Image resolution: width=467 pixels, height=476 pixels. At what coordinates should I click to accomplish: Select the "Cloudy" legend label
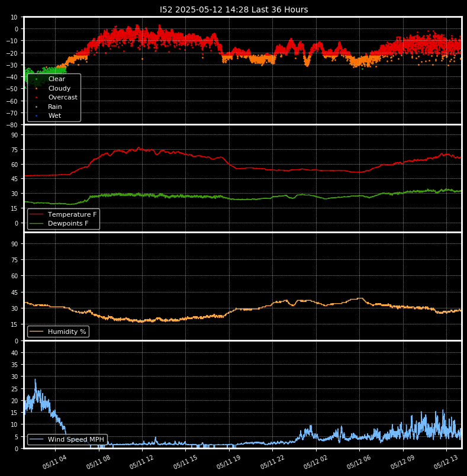59,88
